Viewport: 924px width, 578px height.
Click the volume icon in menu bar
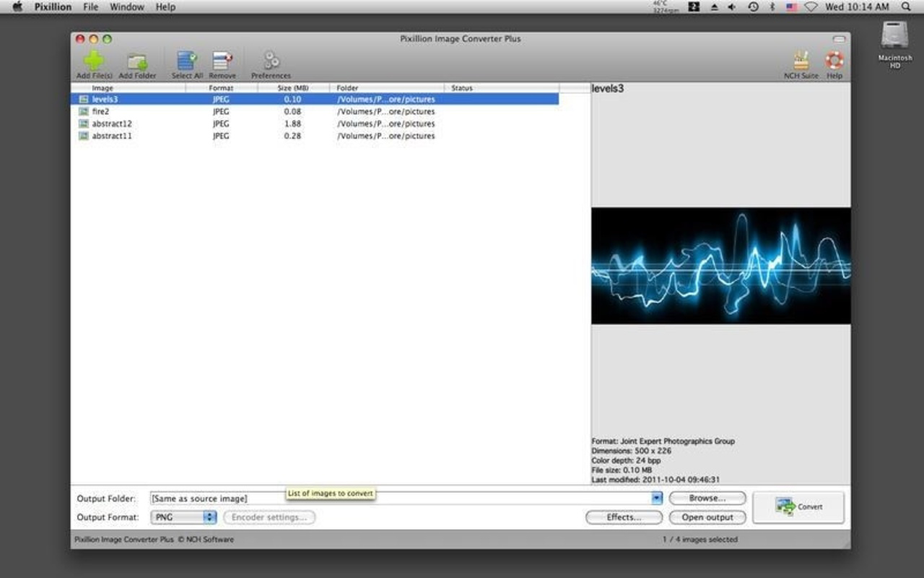(732, 7)
